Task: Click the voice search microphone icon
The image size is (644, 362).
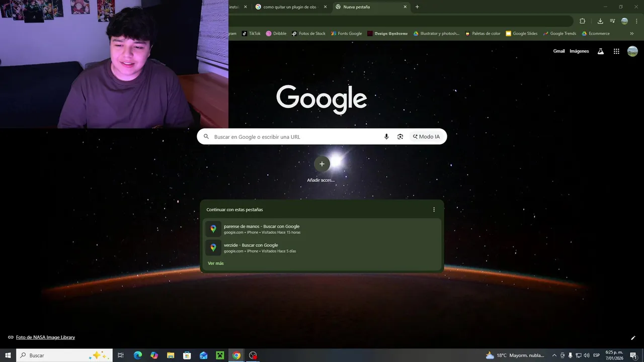Action: [386, 137]
